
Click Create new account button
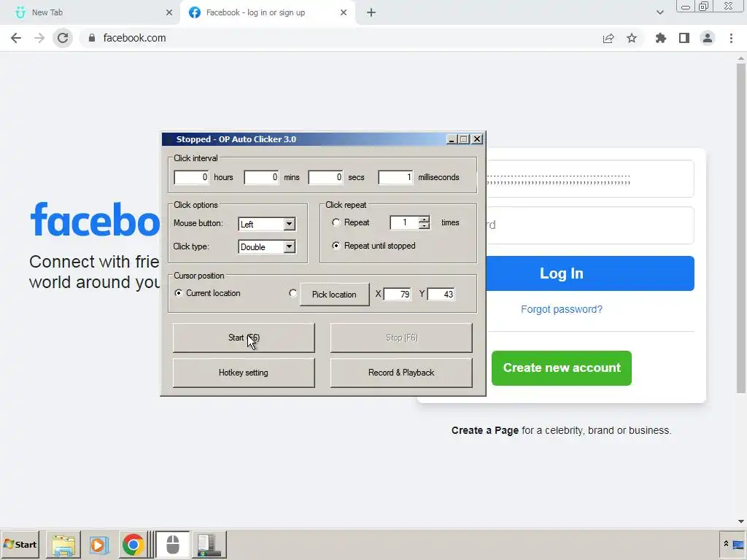point(562,368)
